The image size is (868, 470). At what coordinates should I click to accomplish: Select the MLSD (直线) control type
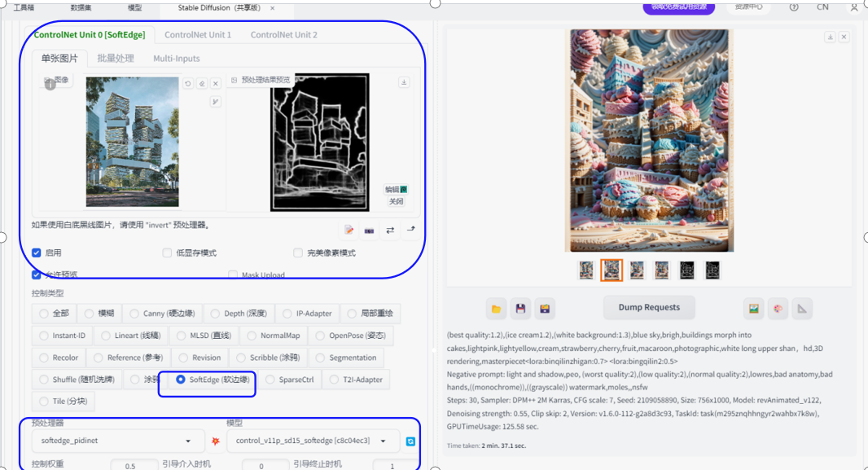(x=204, y=336)
